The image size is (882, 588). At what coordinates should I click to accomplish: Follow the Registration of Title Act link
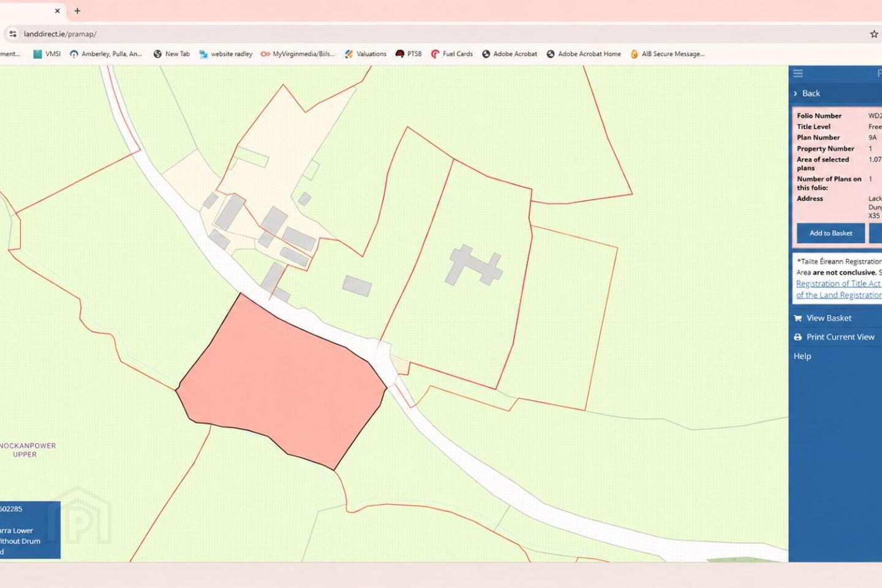pos(839,284)
